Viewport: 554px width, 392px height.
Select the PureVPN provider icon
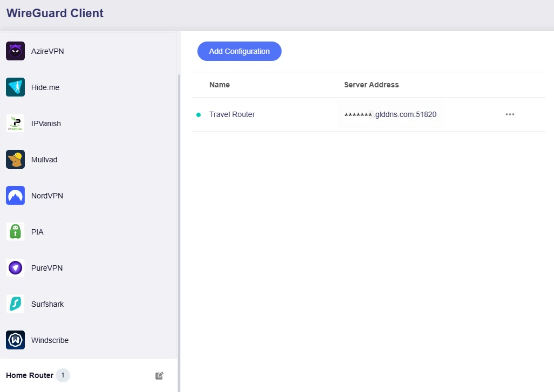(x=15, y=267)
